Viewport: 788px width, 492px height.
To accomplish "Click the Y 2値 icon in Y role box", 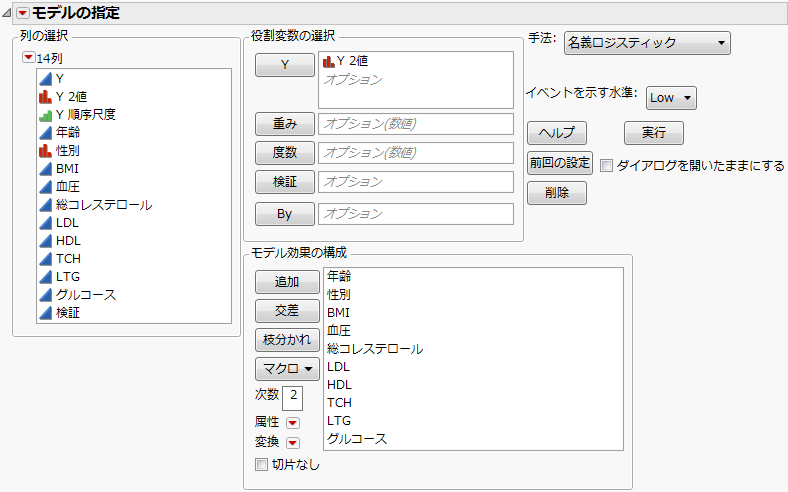I will pyautogui.click(x=325, y=62).
